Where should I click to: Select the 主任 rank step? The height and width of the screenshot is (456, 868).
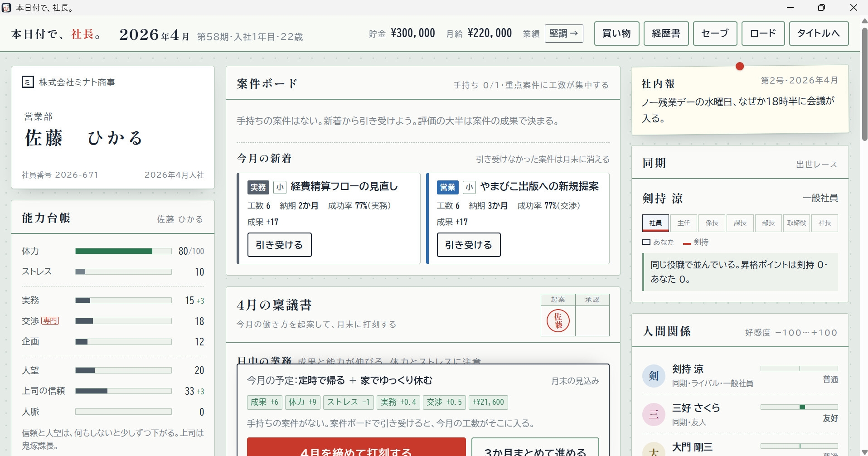coord(684,223)
